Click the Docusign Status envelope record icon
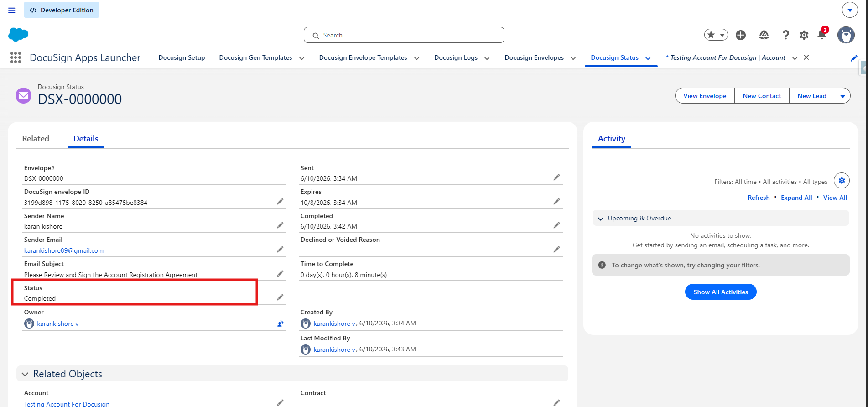868x407 pixels. [x=24, y=95]
